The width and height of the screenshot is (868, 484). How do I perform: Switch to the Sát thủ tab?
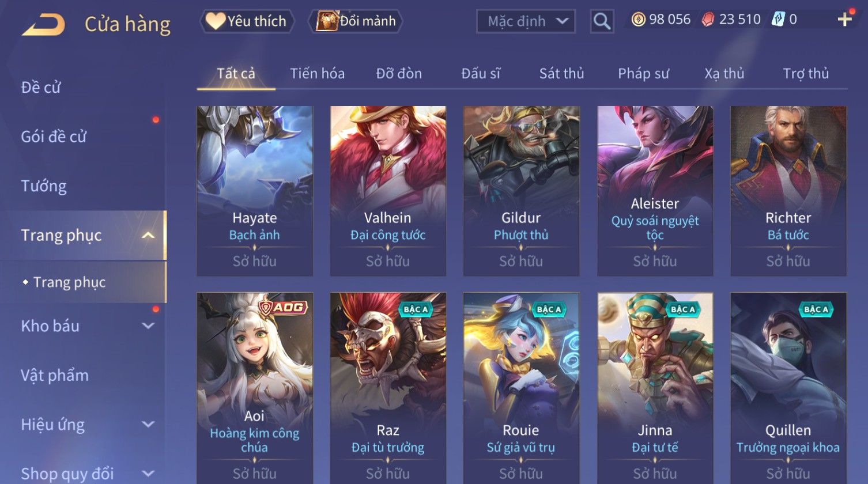pos(561,74)
